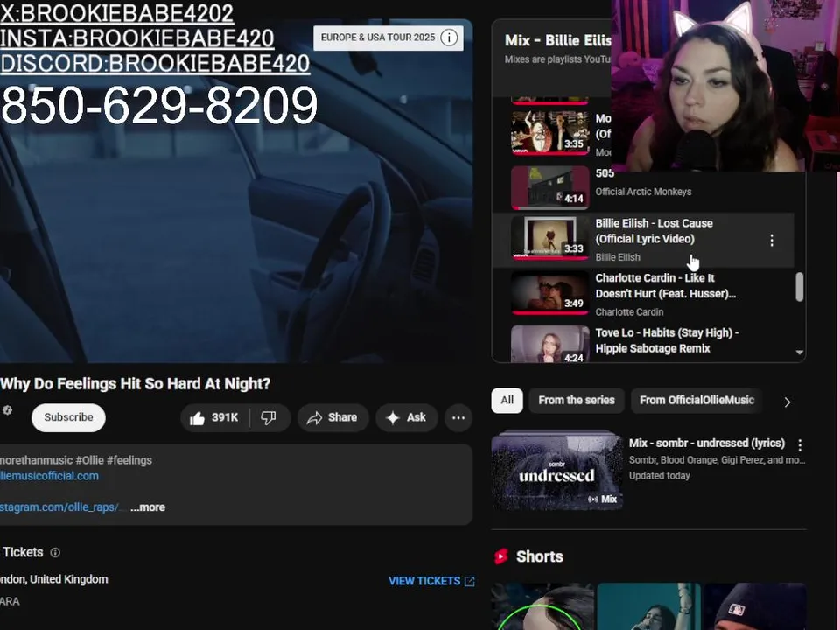Open the instagram.com/ollie_raps link
Screen dimensions: 840x630
coord(59,507)
